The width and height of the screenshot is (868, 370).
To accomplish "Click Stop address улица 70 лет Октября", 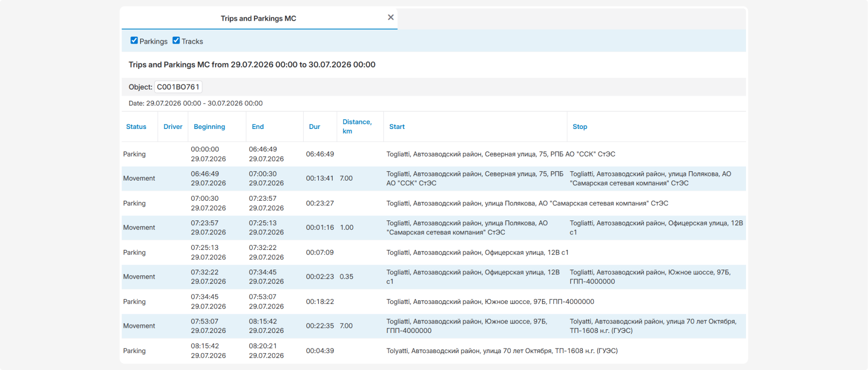I will pyautogui.click(x=653, y=326).
